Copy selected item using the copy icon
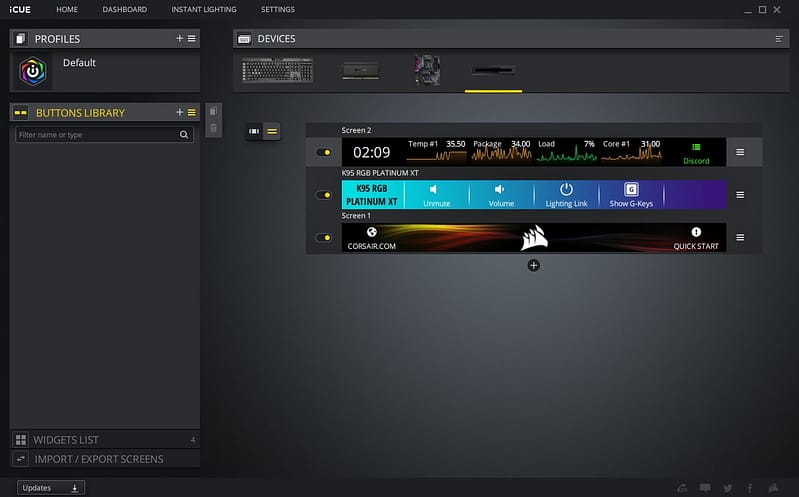 [x=214, y=111]
